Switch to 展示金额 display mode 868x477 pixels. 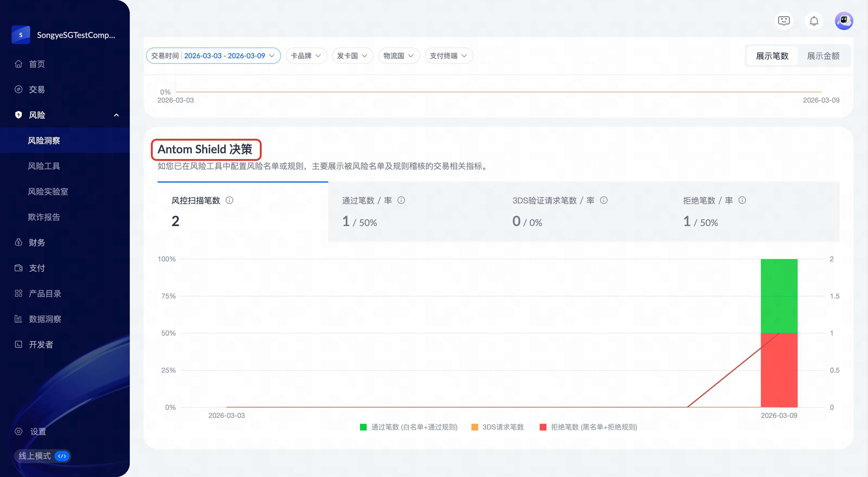coord(823,56)
